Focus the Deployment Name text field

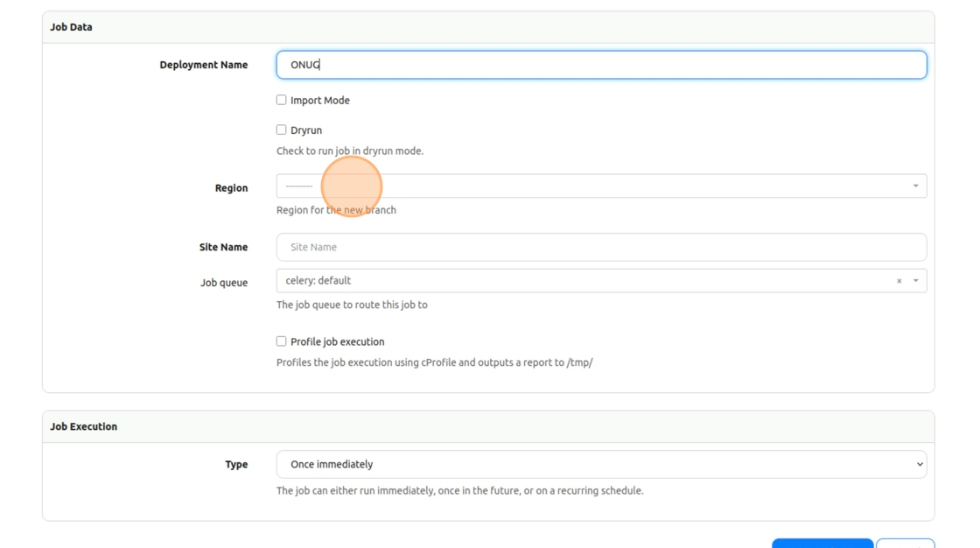[x=601, y=65]
